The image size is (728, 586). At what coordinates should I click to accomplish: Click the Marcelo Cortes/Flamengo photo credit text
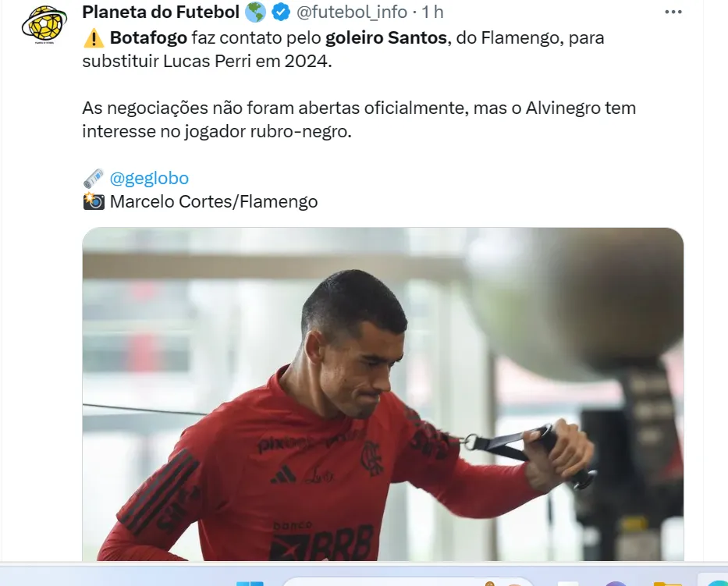[214, 201]
